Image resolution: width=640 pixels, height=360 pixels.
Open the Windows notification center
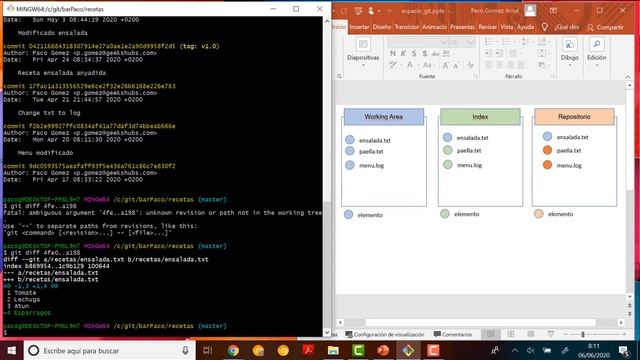[x=624, y=350]
